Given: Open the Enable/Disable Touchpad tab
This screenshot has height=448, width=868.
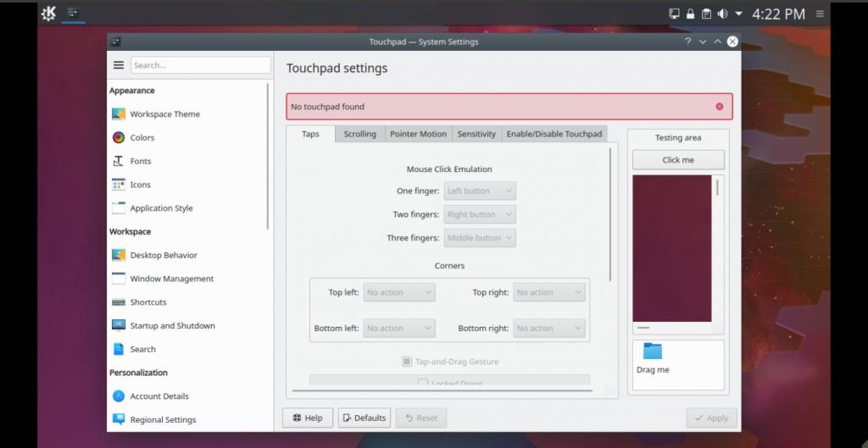Looking at the screenshot, I should tap(554, 134).
